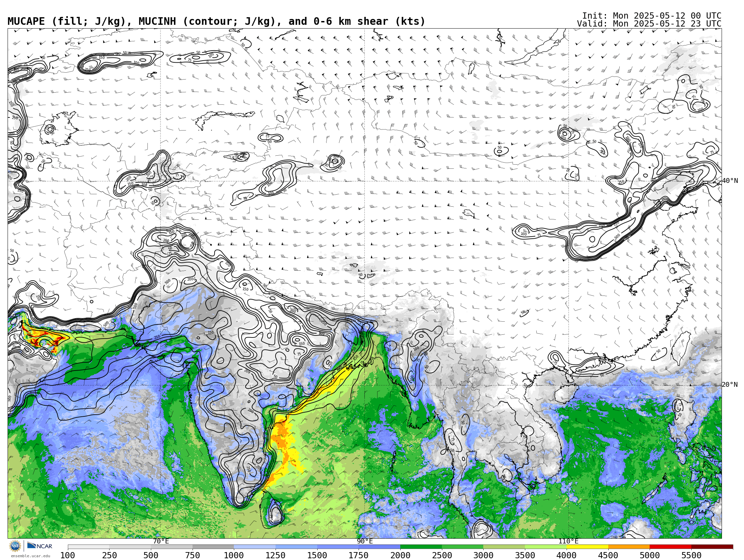Pick the medium green 2500–3000 colorbar swatch

[x=463, y=547]
